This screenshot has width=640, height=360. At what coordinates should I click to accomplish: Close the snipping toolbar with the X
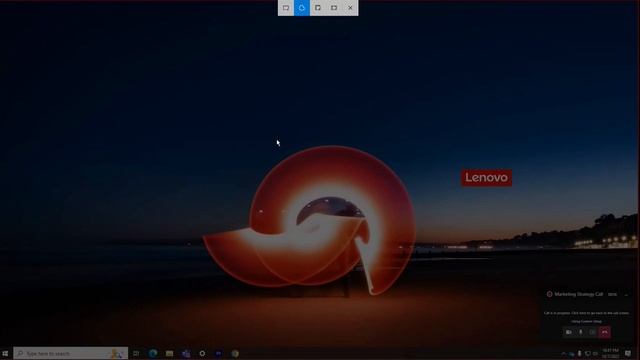(x=350, y=8)
